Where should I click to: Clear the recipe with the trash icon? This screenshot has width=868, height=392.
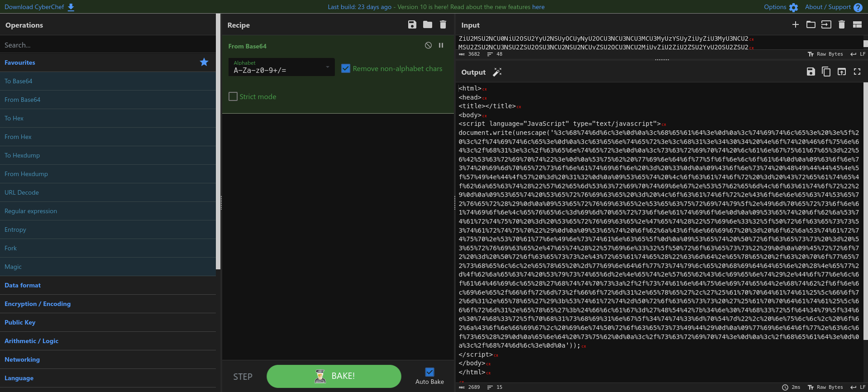pos(443,24)
